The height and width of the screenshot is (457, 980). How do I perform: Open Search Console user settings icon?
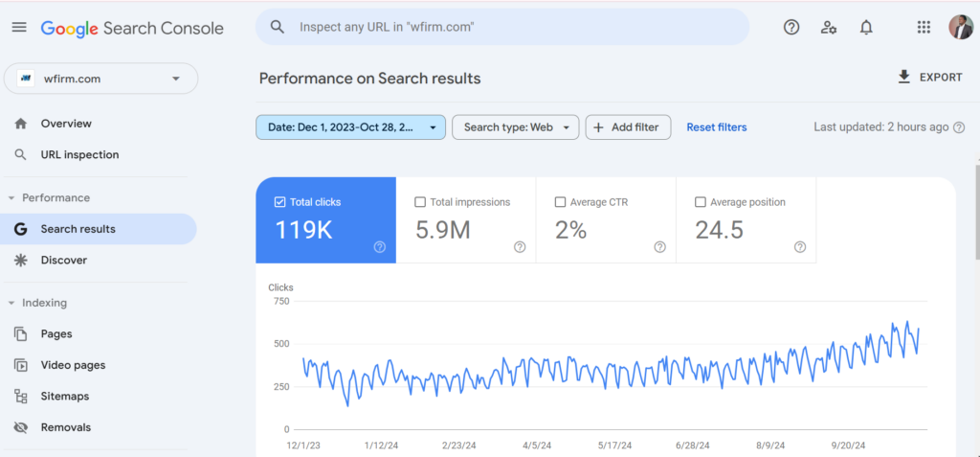pos(829,28)
